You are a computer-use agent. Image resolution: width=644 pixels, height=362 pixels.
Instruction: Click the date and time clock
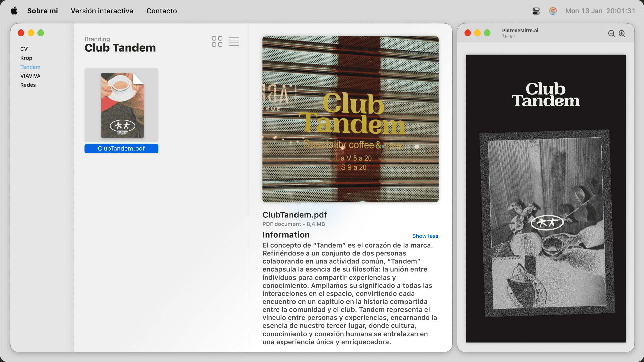[x=600, y=11]
